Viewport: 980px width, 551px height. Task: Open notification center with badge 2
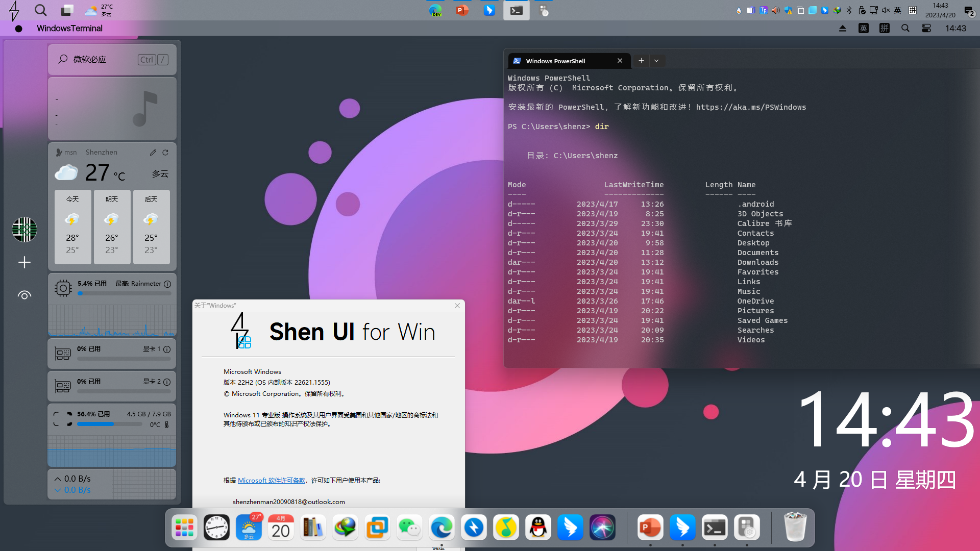(x=970, y=11)
